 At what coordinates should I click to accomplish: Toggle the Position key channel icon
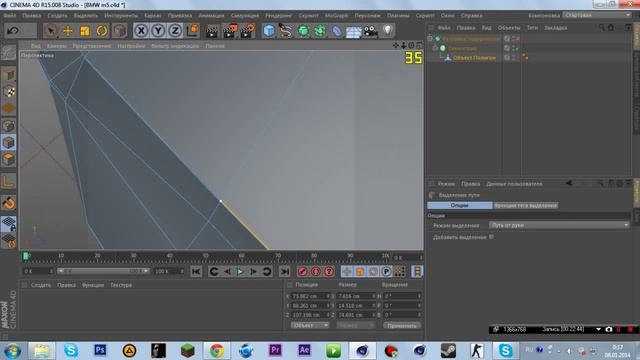tap(347, 271)
